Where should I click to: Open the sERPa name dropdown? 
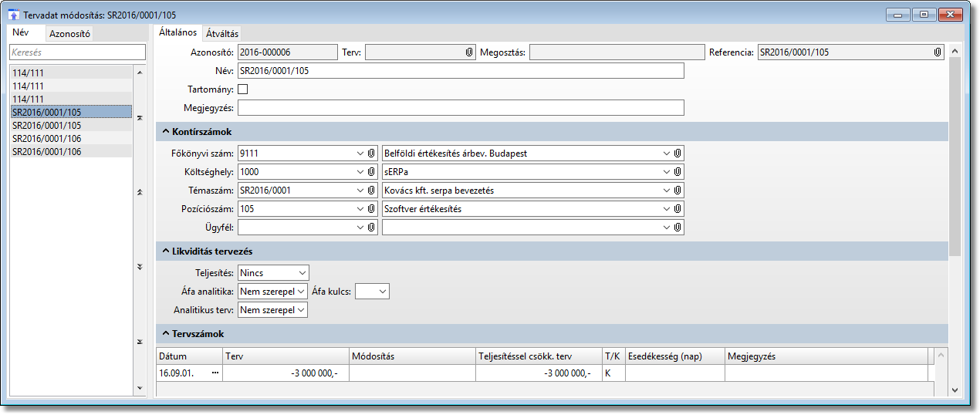pyautogui.click(x=667, y=172)
